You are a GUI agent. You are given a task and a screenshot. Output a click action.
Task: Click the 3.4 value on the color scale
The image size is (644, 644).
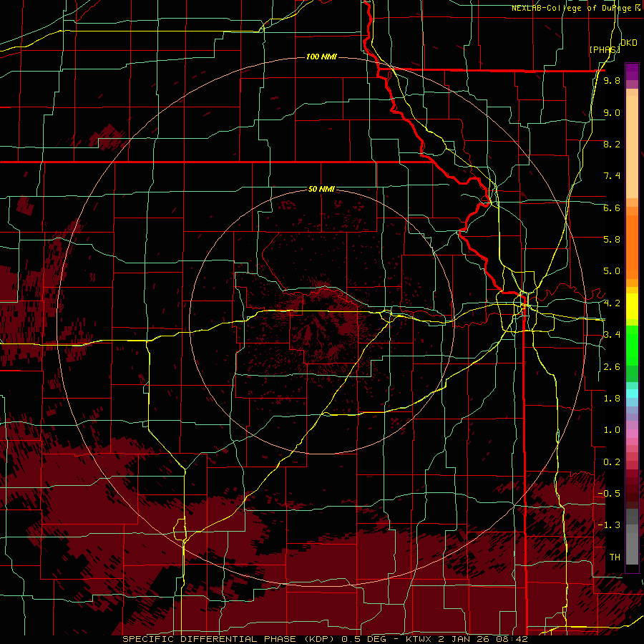pyautogui.click(x=612, y=335)
